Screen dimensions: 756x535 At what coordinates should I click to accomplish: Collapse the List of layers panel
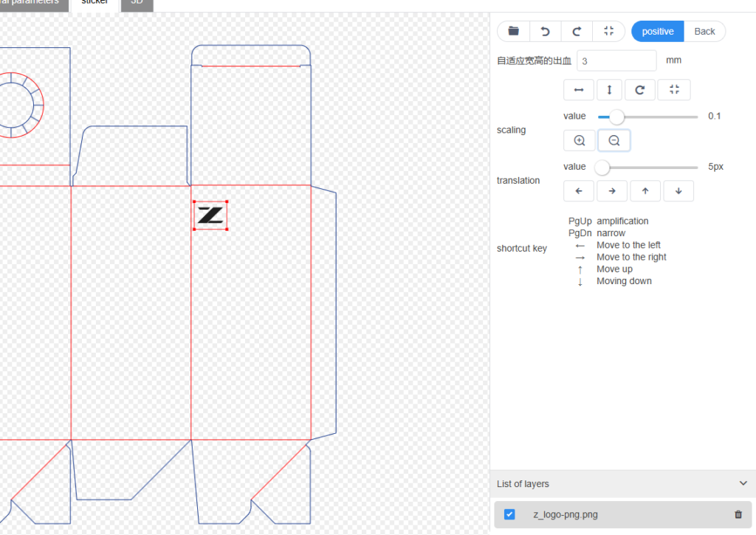(743, 483)
